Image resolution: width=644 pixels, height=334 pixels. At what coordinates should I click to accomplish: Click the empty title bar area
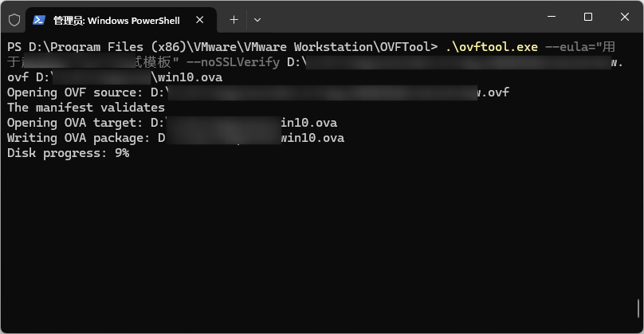399,18
